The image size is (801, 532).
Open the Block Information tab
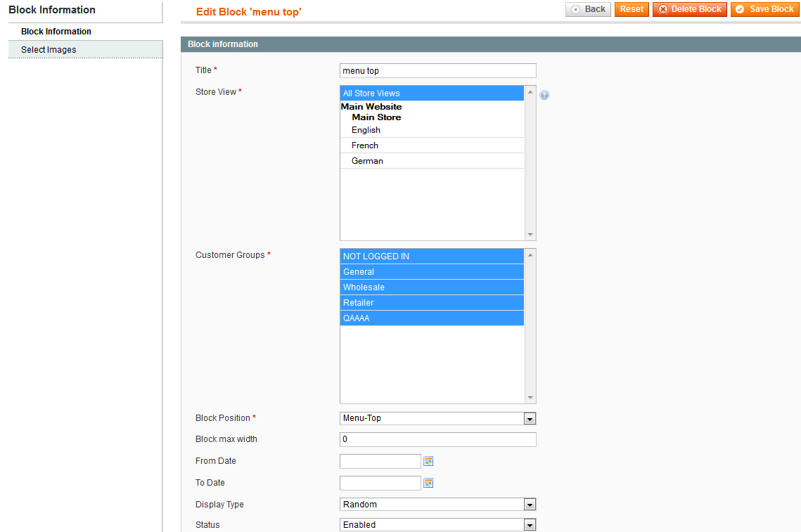56,32
